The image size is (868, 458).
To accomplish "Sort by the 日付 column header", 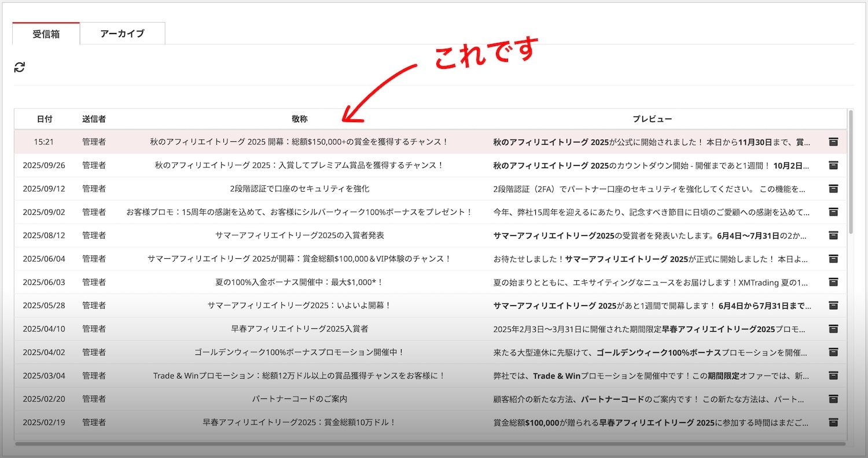I will pos(44,119).
